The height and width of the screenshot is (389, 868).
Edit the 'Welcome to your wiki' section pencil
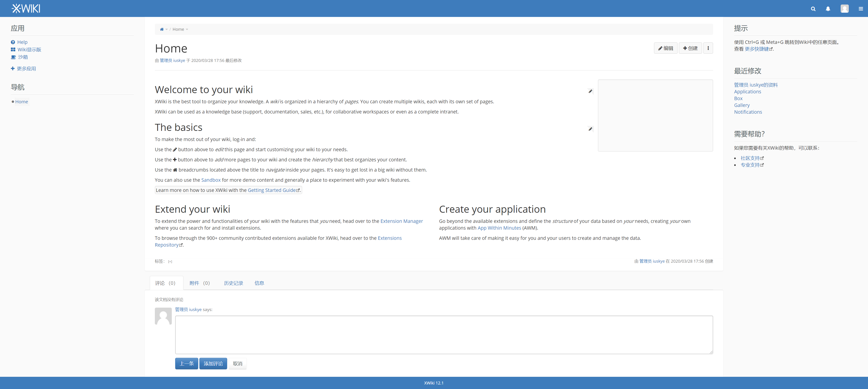click(590, 91)
